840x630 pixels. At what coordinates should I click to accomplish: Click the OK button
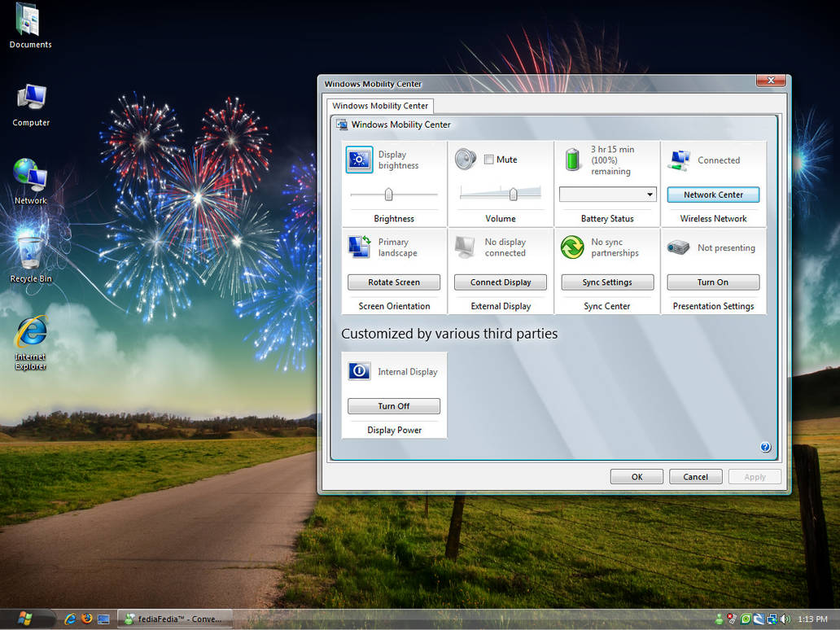637,477
